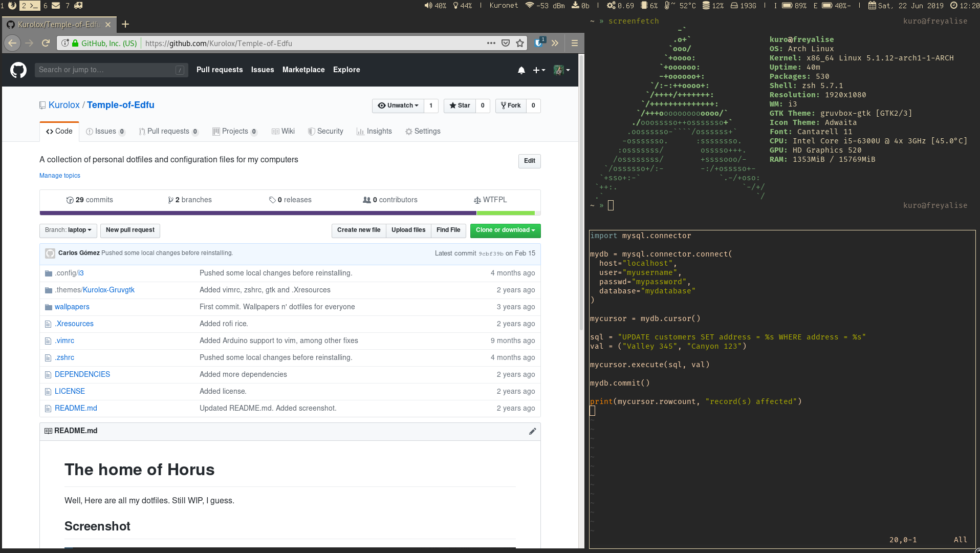View 2 branches list
The height and width of the screenshot is (553, 980).
(x=190, y=200)
